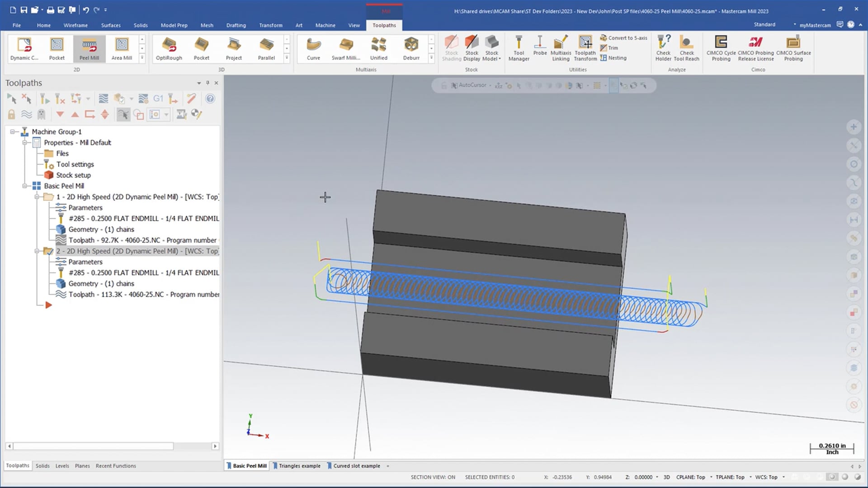
Task: Collapse the Basic Peel Mill group
Action: tap(25, 186)
